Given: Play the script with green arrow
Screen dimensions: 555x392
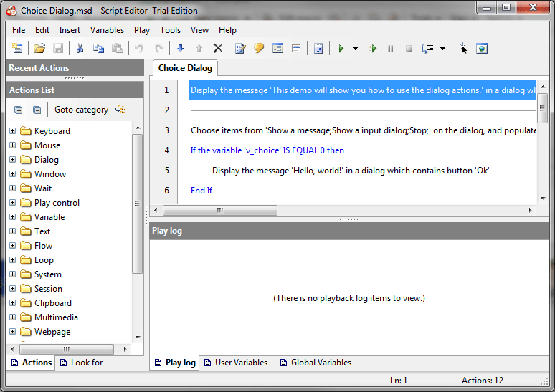Looking at the screenshot, I should coord(341,48).
